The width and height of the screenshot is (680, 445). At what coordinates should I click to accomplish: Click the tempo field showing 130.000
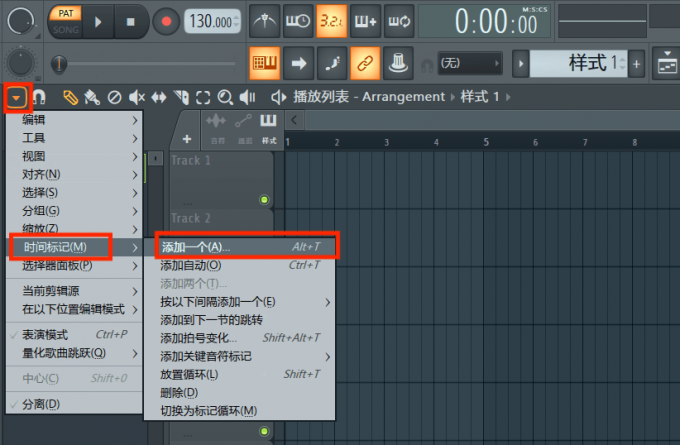(212, 21)
